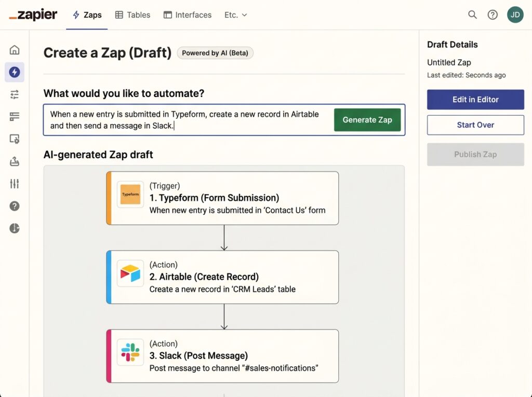Open the JD user avatar menu

coord(515,15)
